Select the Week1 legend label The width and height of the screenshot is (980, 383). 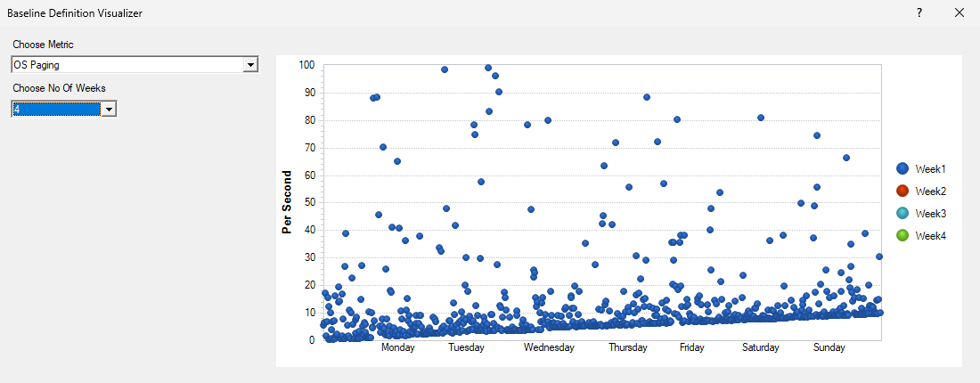pyautogui.click(x=930, y=168)
